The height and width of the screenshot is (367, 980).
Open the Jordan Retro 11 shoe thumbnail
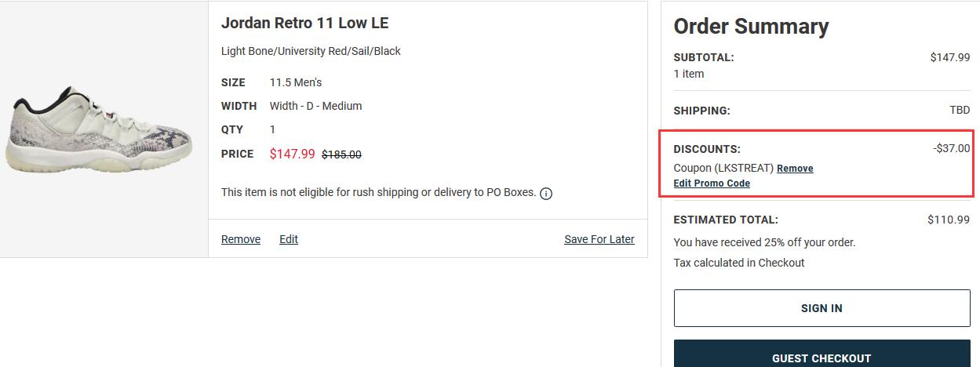click(99, 129)
